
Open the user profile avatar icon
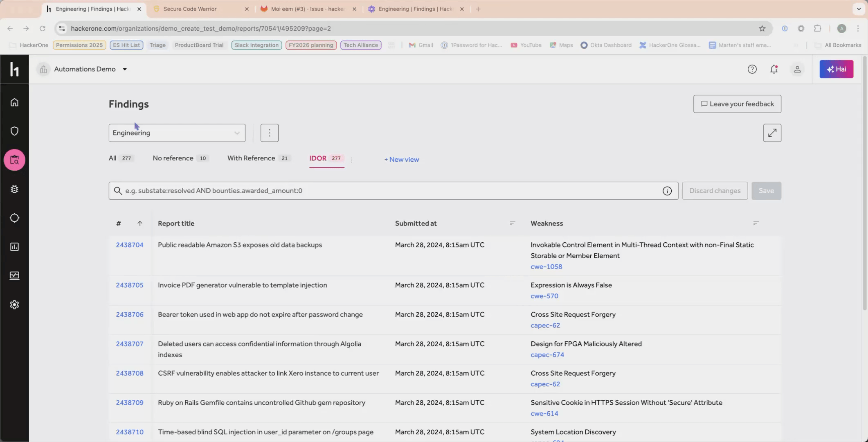797,69
